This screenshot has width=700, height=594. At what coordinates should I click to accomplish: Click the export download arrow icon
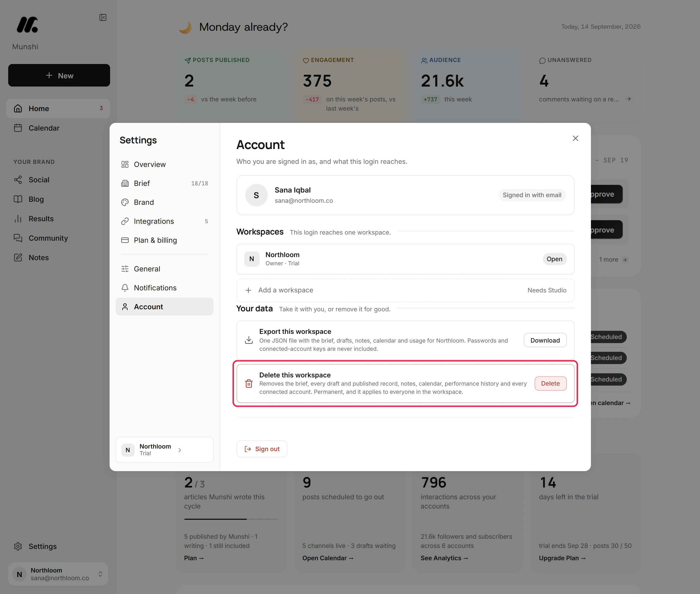[249, 340]
